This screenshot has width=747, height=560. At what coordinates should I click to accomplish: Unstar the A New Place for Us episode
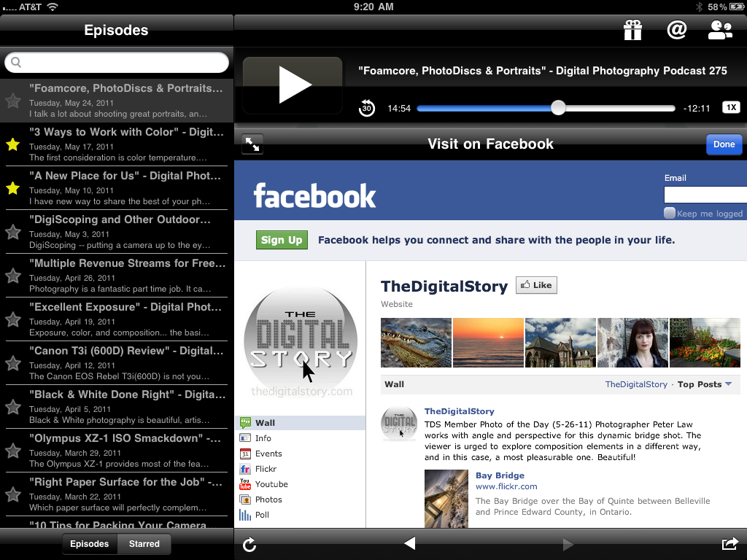(x=13, y=188)
